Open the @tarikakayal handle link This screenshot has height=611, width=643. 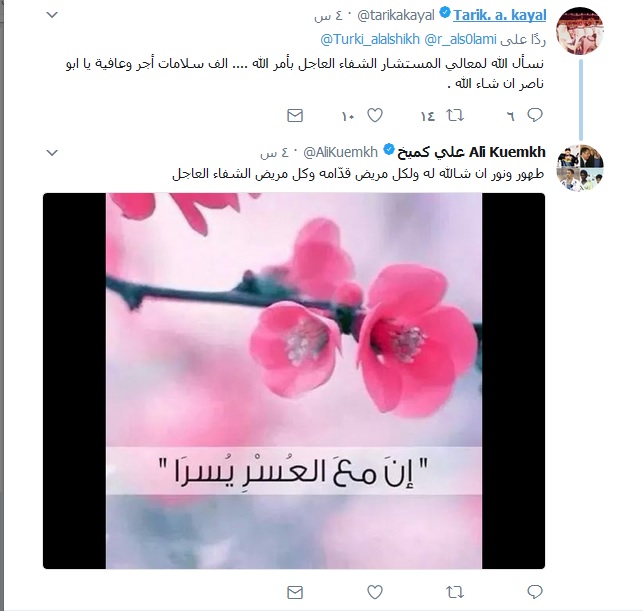coord(396,16)
